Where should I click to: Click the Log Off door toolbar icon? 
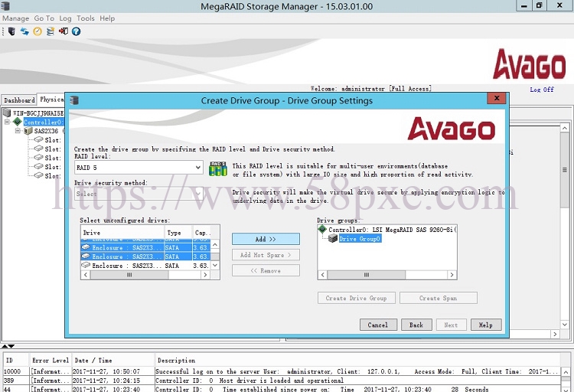64,31
